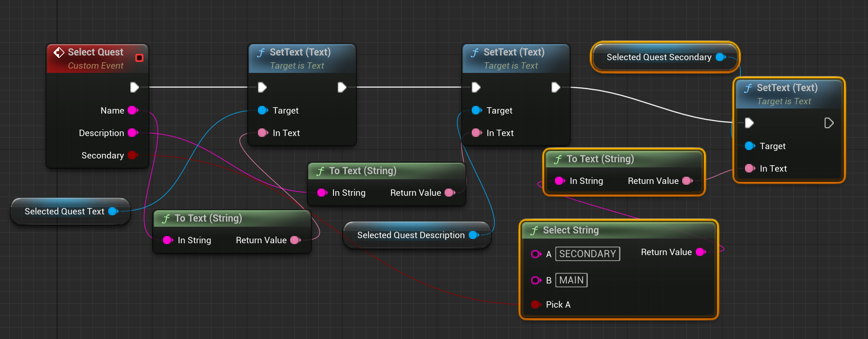Screen dimensions: 868x339
Task: Click exec input pin of leftmost SetText node
Action: 262,87
